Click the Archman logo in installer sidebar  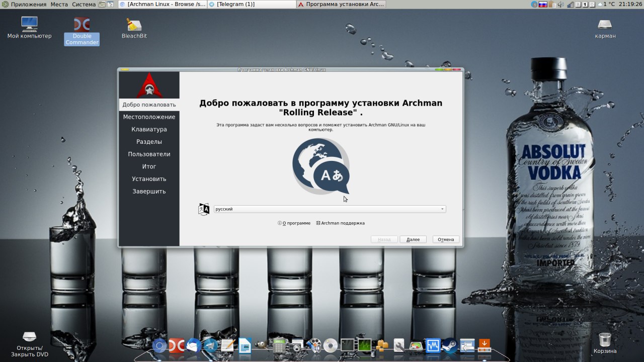[149, 85]
